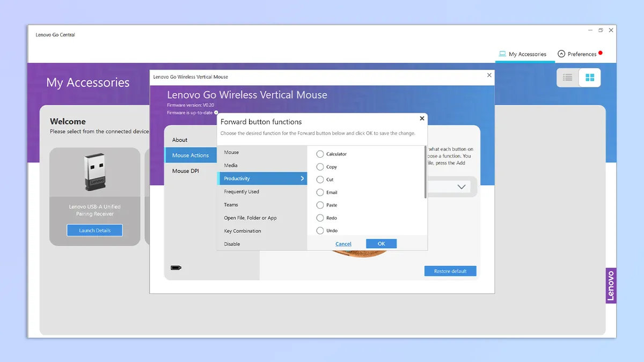Click the Cancel link
The width and height of the screenshot is (644, 362).
[343, 244]
